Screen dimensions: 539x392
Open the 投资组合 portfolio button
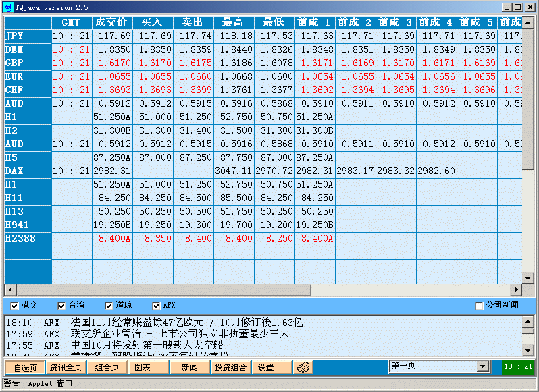(x=230, y=367)
